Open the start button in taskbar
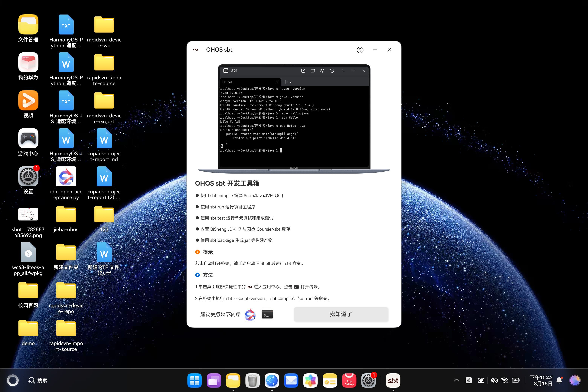The height and width of the screenshot is (392, 588). click(x=13, y=381)
